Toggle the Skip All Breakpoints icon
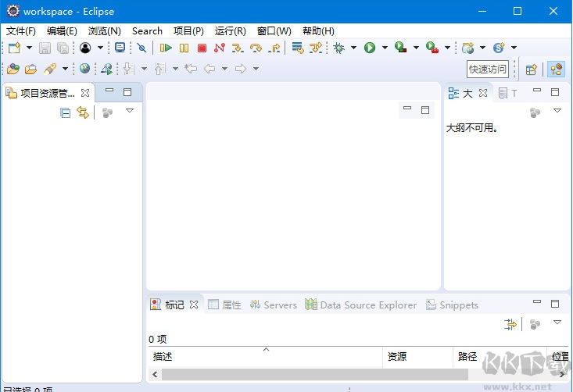 click(x=141, y=48)
